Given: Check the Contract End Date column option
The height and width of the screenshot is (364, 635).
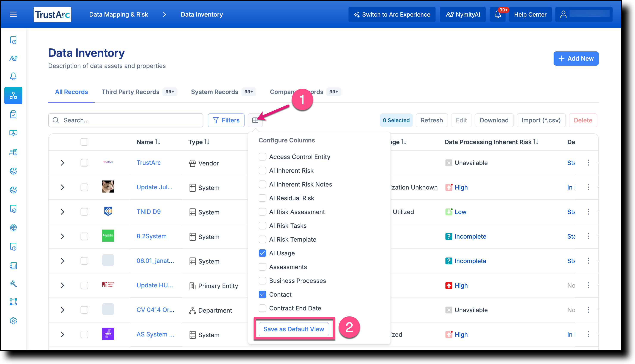Looking at the screenshot, I should tap(262, 308).
